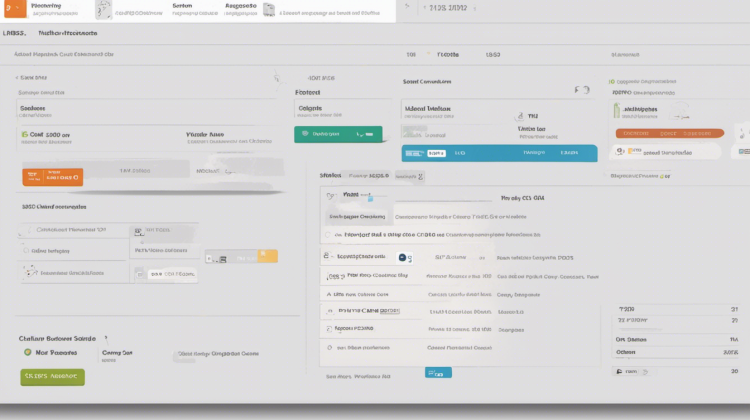Click the orange square logo icon
The height and width of the screenshot is (420, 750).
tap(15, 9)
